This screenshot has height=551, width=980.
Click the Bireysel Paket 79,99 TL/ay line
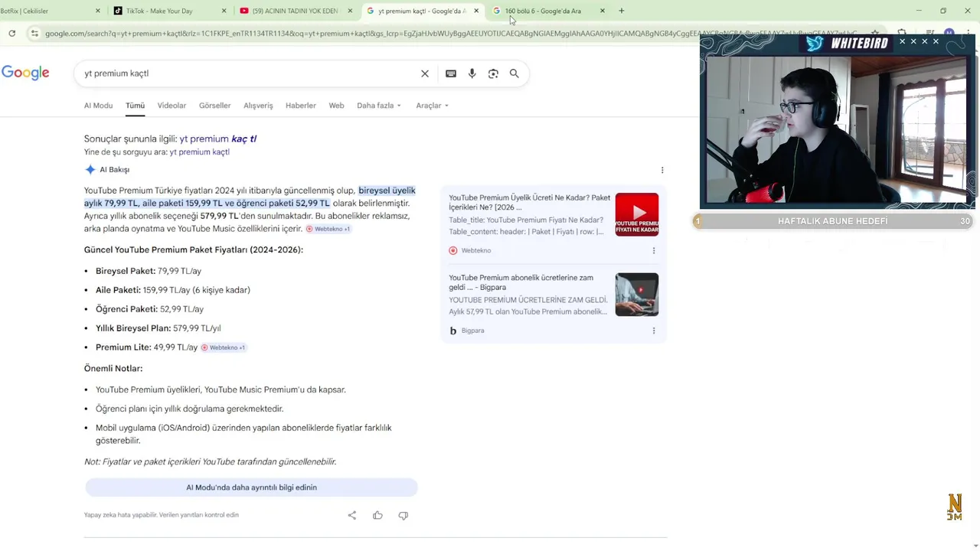[149, 271]
